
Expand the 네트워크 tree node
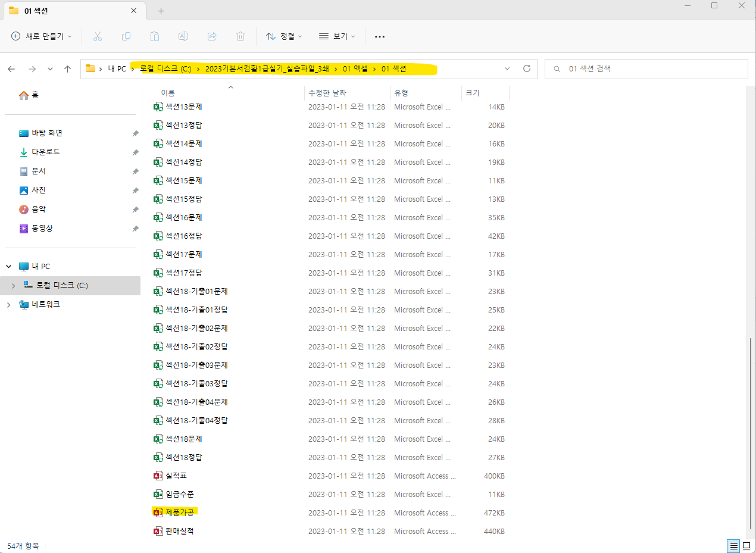[x=9, y=305]
